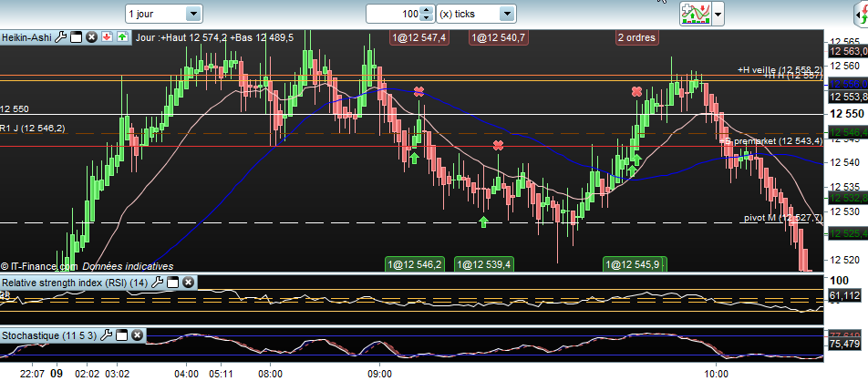Click the green up-arrow buy icon beside Heikin-Ashi
Image resolution: width=868 pixels, height=381 pixels.
tap(122, 37)
